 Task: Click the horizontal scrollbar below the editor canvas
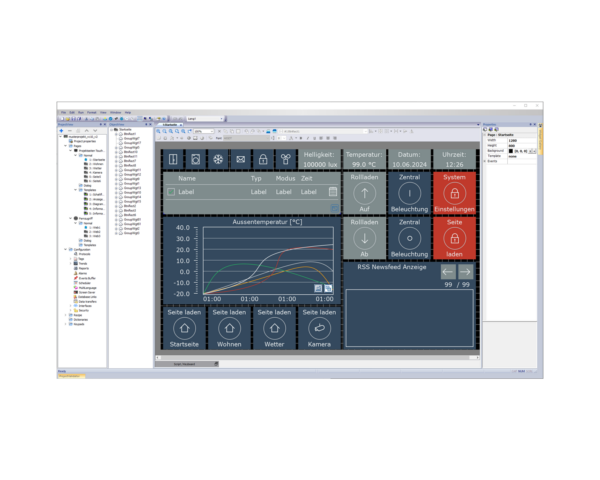tap(317, 358)
